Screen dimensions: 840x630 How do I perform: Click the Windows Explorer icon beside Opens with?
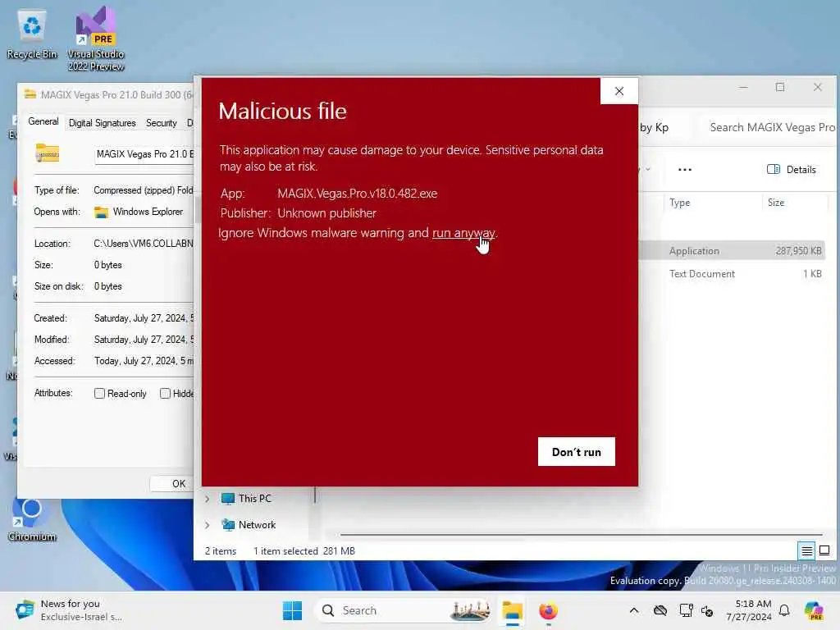pos(101,212)
